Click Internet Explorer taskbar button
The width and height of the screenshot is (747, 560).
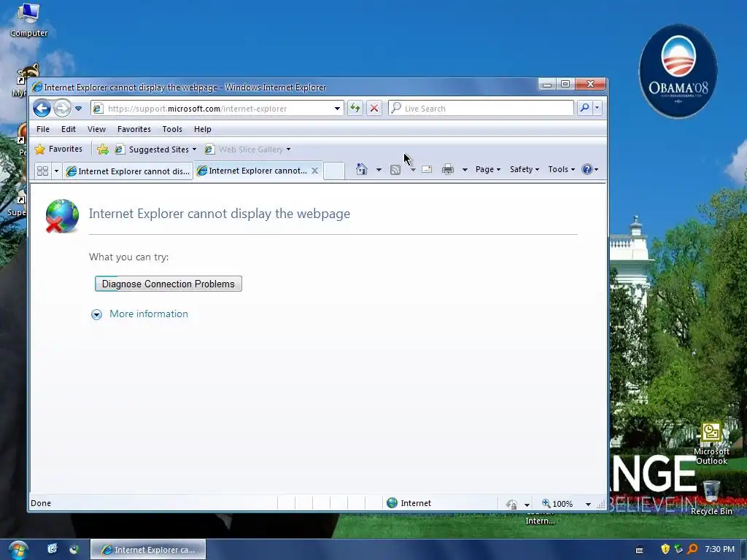(148, 550)
